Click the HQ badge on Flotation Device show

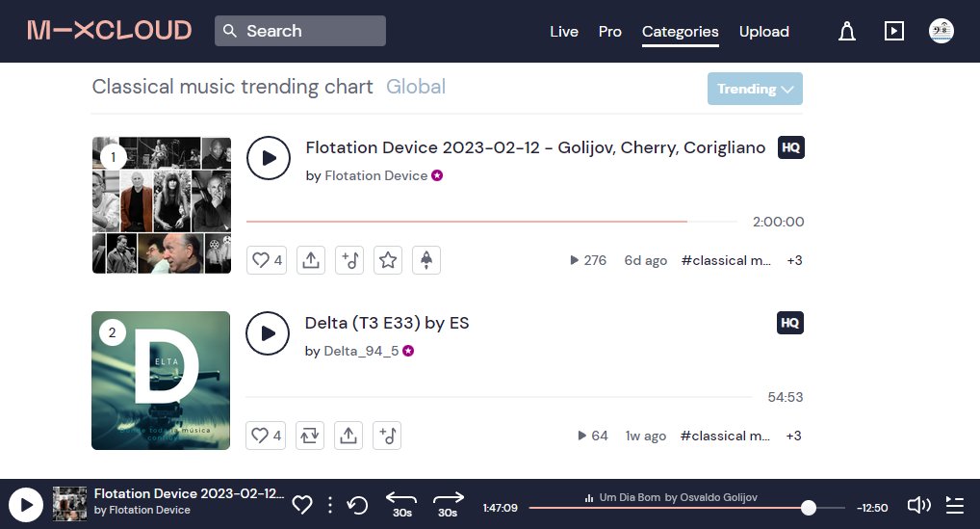point(790,147)
